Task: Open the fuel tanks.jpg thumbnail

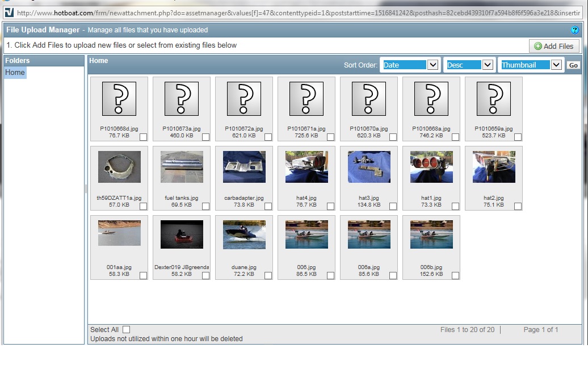Action: pyautogui.click(x=182, y=167)
